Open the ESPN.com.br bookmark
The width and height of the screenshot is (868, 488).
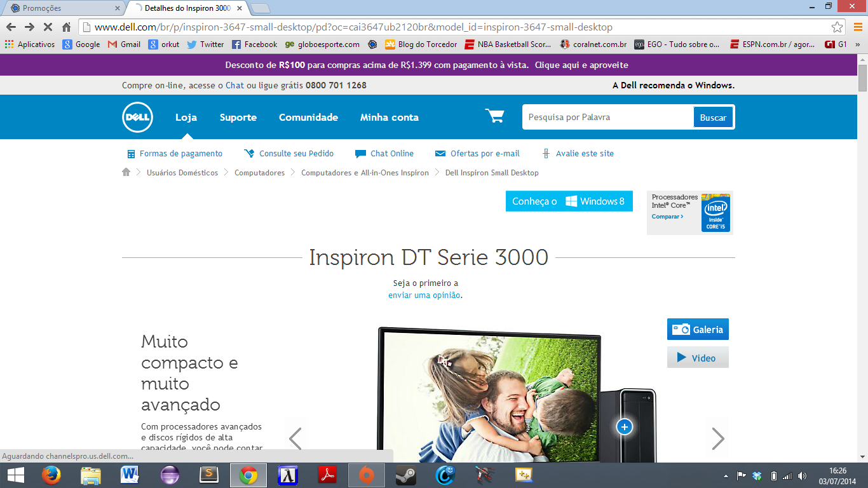(772, 44)
